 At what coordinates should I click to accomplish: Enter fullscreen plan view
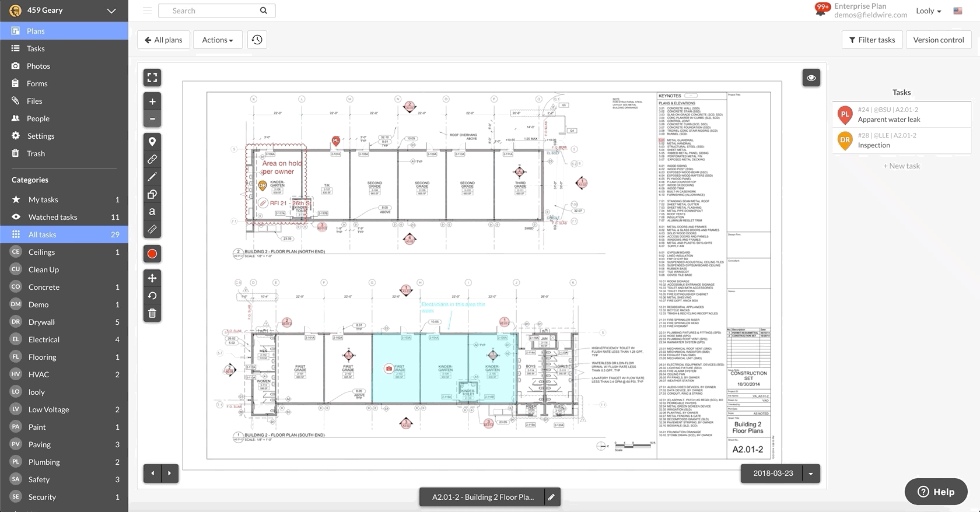(x=152, y=78)
